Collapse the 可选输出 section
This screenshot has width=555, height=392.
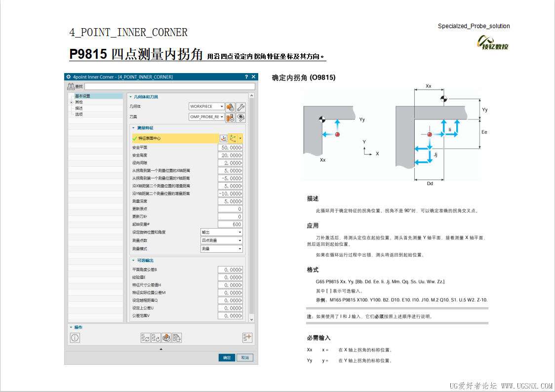tap(133, 261)
